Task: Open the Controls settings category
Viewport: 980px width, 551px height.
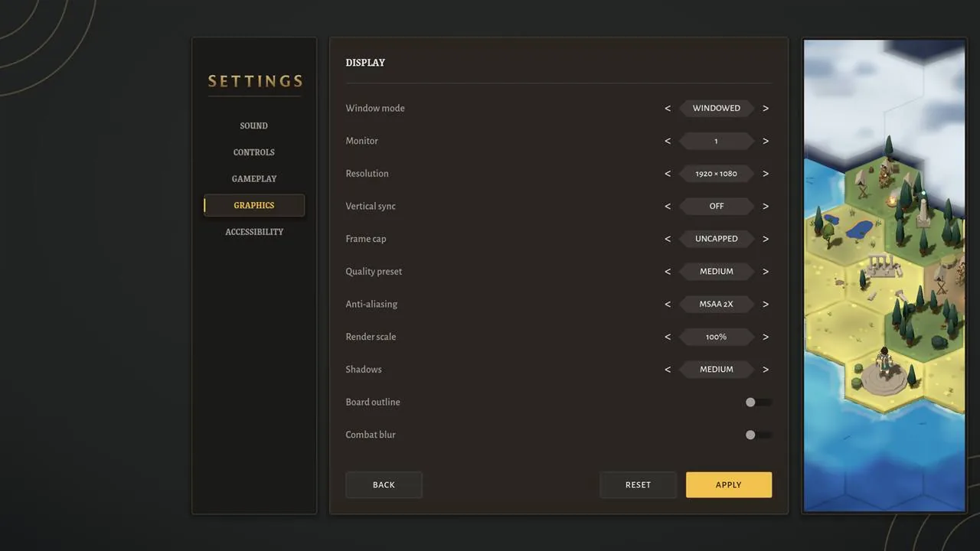Action: coord(253,152)
